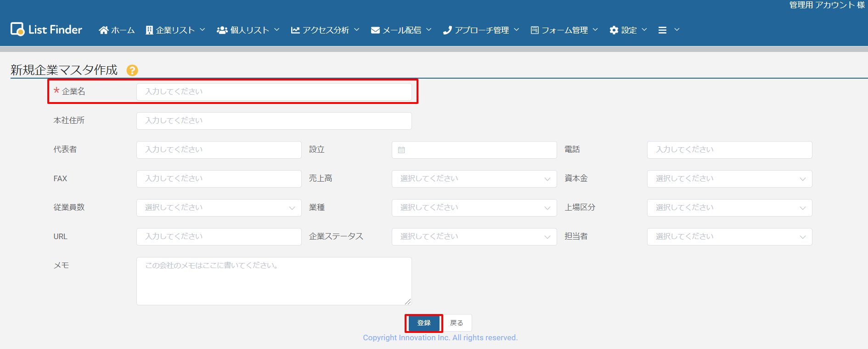The width and height of the screenshot is (868, 349).
Task: Open the アクセス分析 menu
Action: click(x=325, y=30)
